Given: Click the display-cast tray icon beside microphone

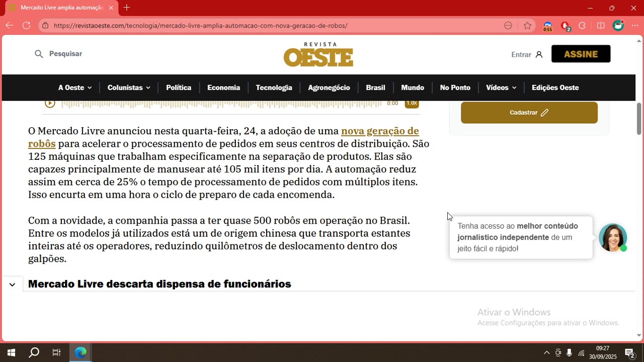Looking at the screenshot, I should 558,353.
